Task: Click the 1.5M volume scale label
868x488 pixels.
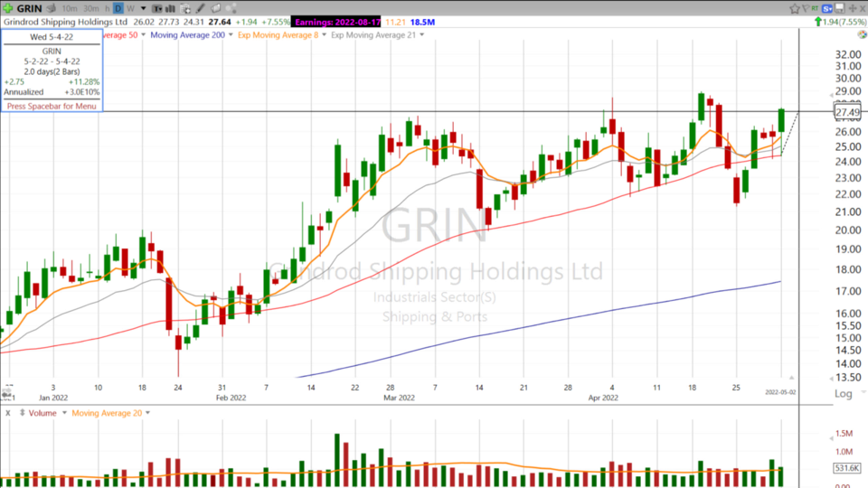Action: click(844, 433)
